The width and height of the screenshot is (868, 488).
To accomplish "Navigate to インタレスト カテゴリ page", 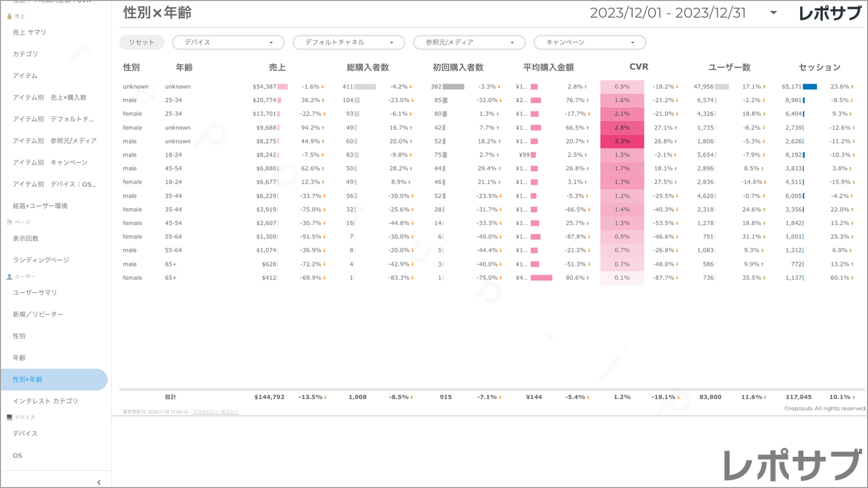I will point(46,401).
